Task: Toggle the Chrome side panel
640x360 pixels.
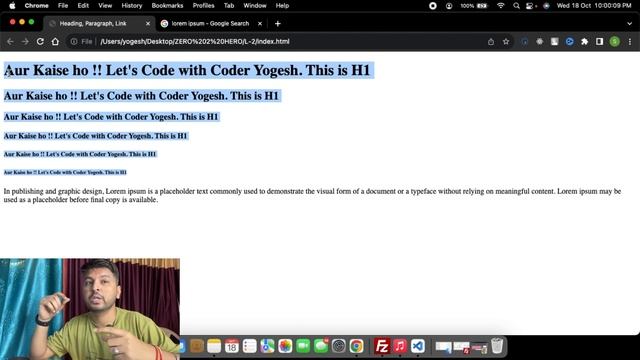Action: 599,42
